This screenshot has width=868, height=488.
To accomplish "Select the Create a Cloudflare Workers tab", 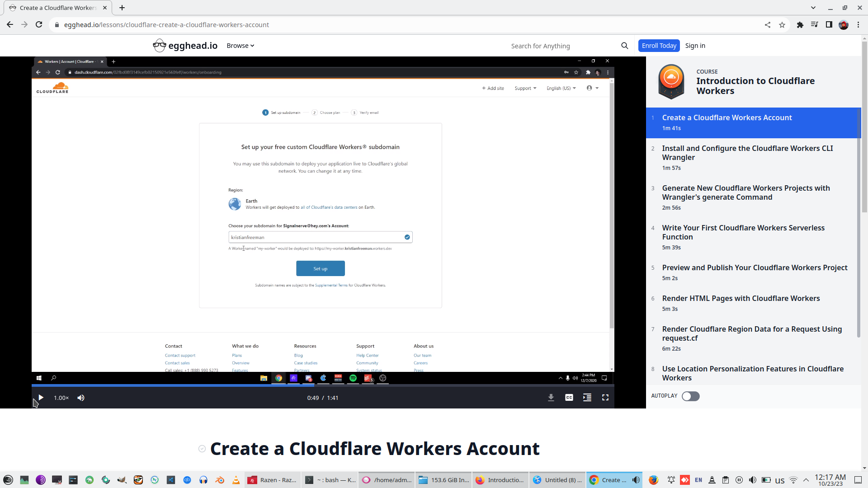I will (x=57, y=8).
